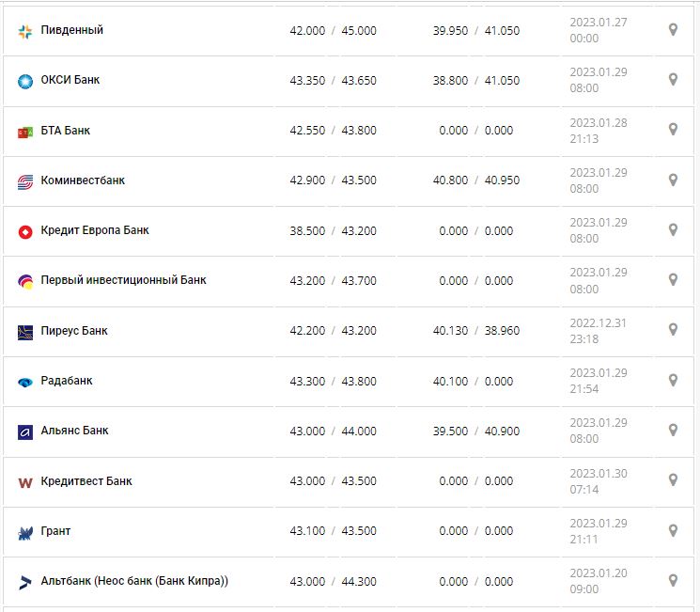Click the map pin for Пивденный bank

pos(673,30)
